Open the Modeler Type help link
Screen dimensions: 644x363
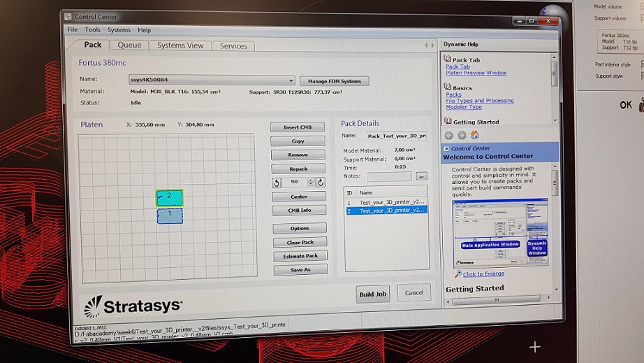click(x=464, y=107)
